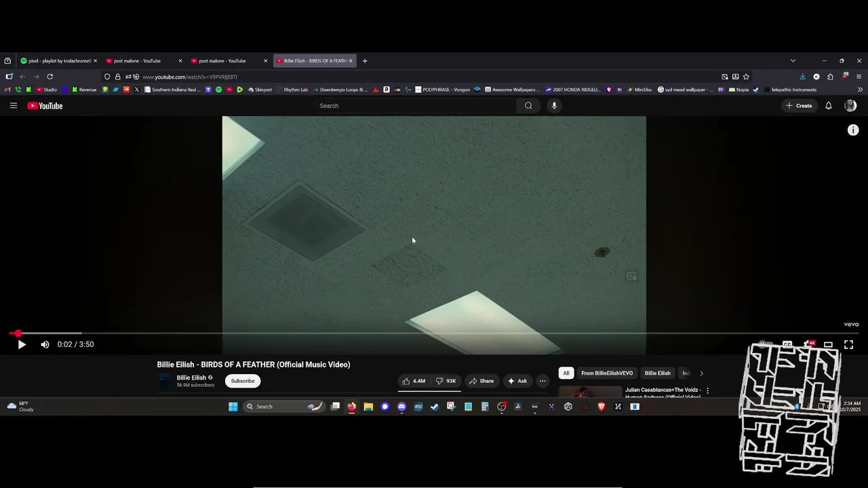Close the Billie Eilish tab

pos(351,61)
